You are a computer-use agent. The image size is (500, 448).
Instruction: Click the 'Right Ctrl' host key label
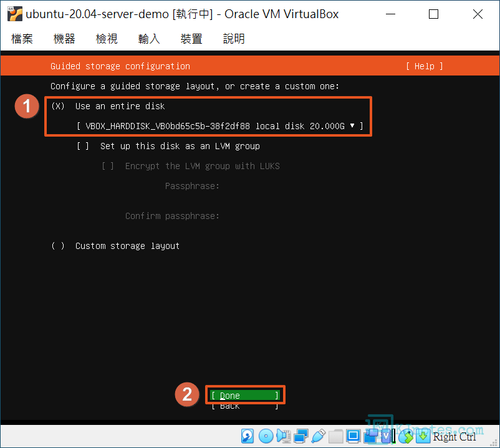[454, 437]
